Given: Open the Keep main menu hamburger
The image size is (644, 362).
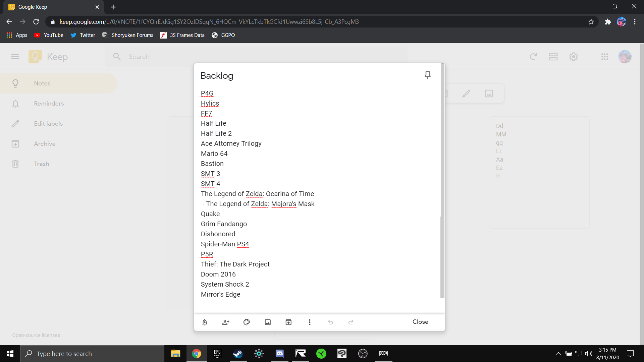Looking at the screenshot, I should coord(15,57).
